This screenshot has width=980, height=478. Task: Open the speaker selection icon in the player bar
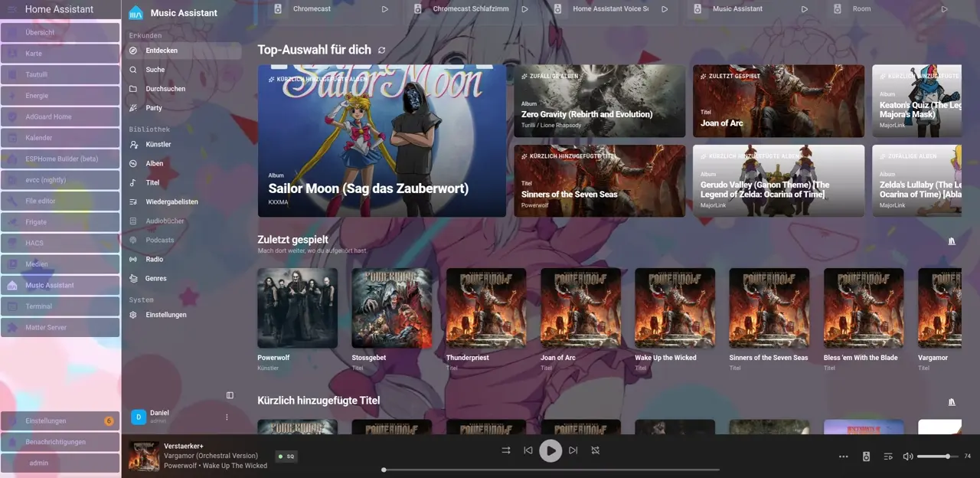click(866, 457)
